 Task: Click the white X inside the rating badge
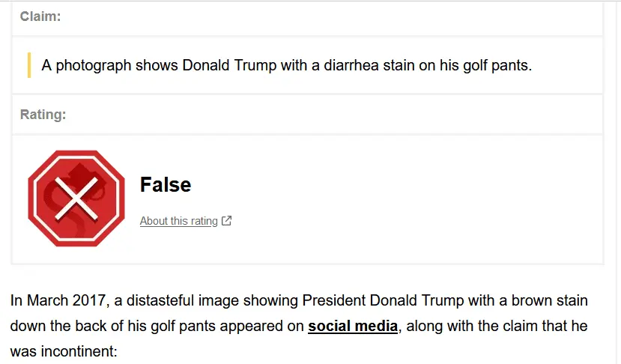click(x=73, y=199)
